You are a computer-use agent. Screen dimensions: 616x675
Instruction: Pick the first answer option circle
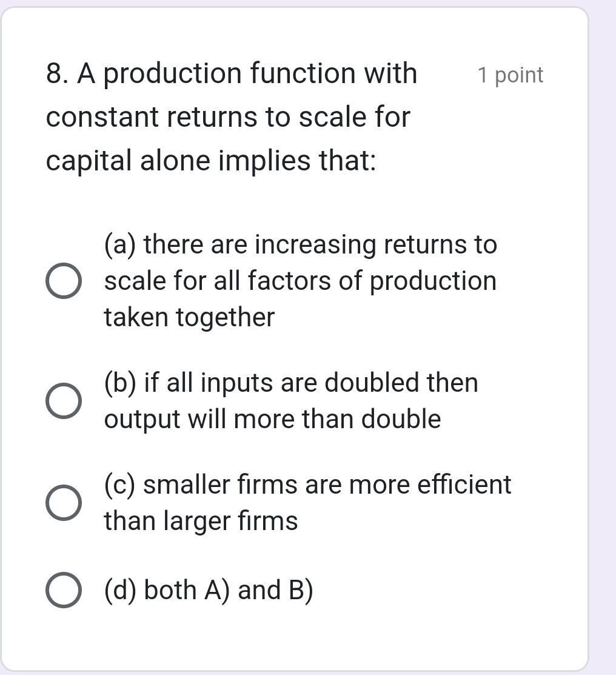[x=62, y=280]
